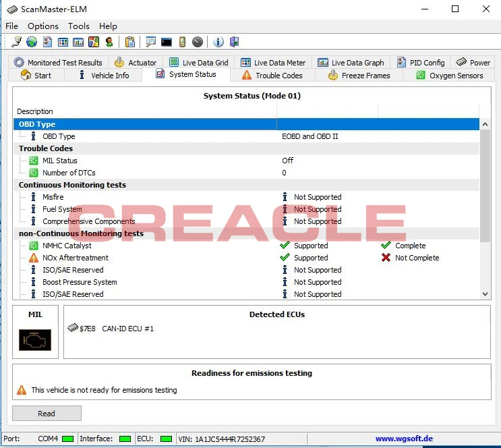This screenshot has height=448, width=501.
Task: Click the clipboard toolbar icon
Action: tap(130, 42)
